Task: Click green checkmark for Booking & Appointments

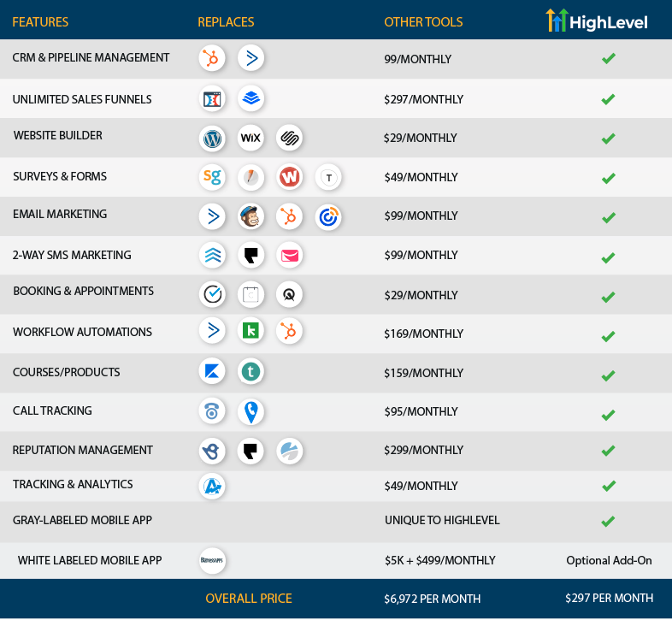Action: [608, 297]
